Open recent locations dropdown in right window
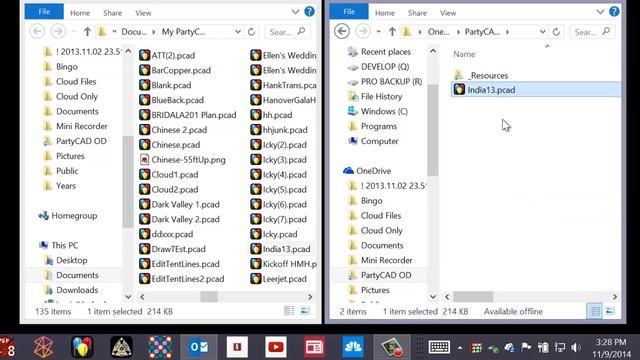Screen dimensions: 640x360 [378, 31]
